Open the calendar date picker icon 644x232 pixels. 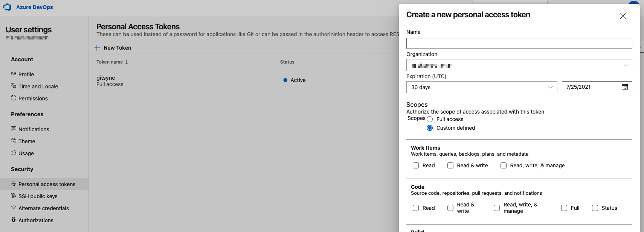pyautogui.click(x=625, y=87)
